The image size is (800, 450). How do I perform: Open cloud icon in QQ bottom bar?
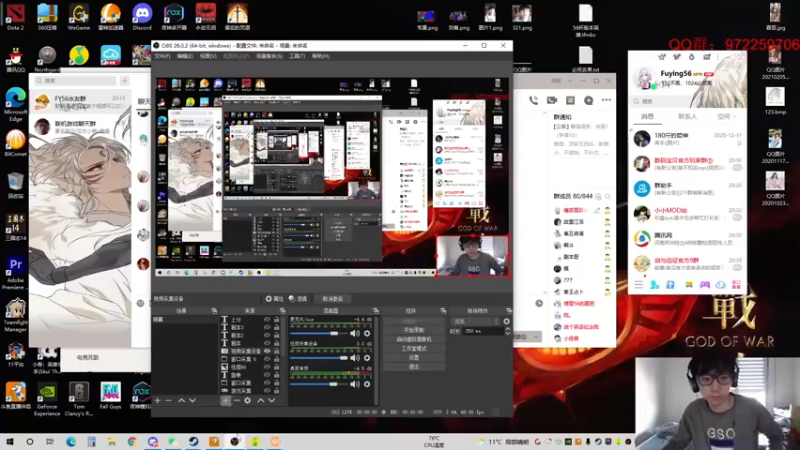pos(720,285)
